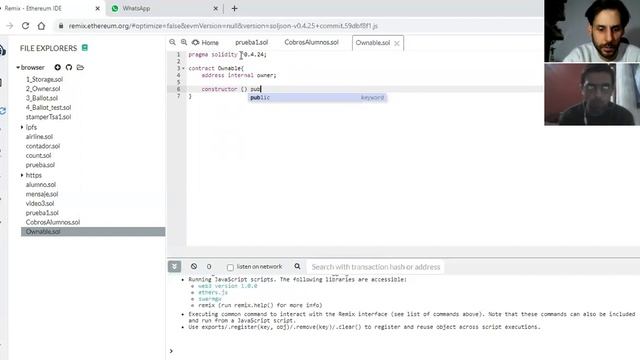Go to browser home page
Viewport: 640px width, 360px height.
click(41, 26)
